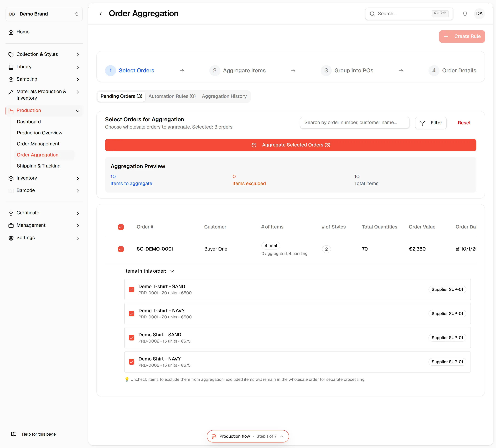This screenshot has height=448, width=496.
Task: Click the Collection & Styles tag icon
Action: [11, 54]
